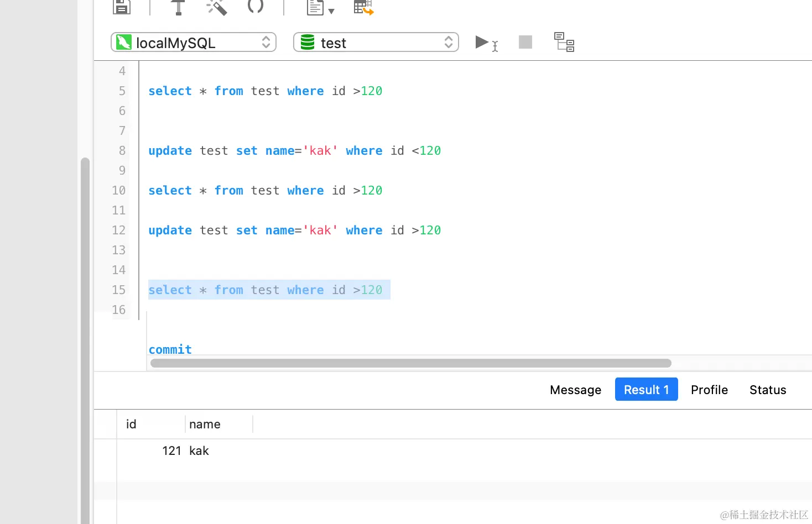Screen dimensions: 812x524
Task: Open the Status tab
Action: tap(768, 390)
